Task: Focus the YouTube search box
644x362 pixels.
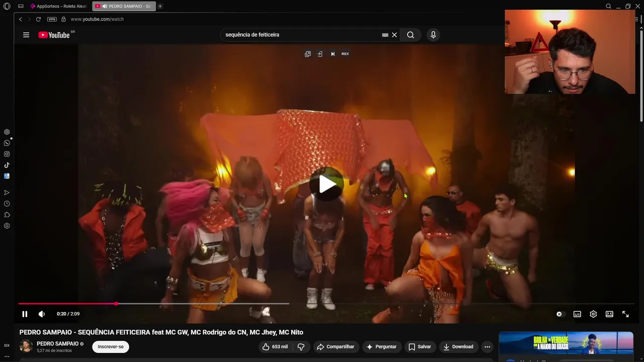Action: [x=302, y=35]
